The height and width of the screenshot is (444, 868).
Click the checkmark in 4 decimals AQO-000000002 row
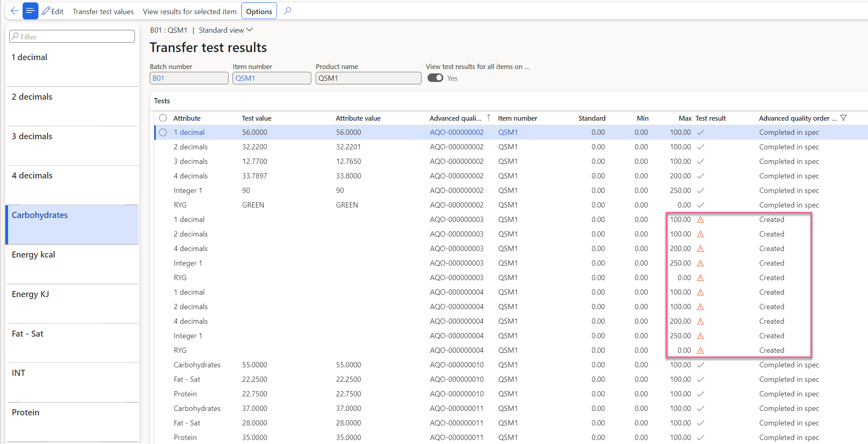click(700, 176)
